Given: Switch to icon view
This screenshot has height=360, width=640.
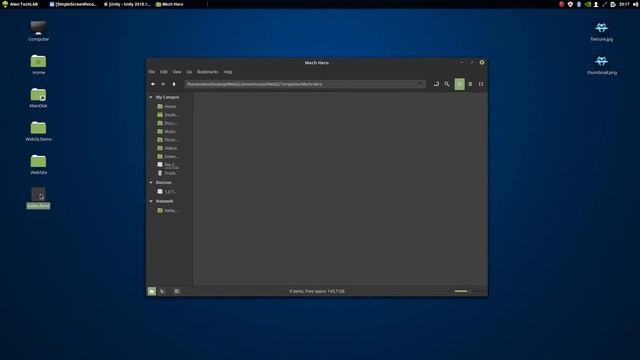Looking at the screenshot, I should (x=460, y=84).
